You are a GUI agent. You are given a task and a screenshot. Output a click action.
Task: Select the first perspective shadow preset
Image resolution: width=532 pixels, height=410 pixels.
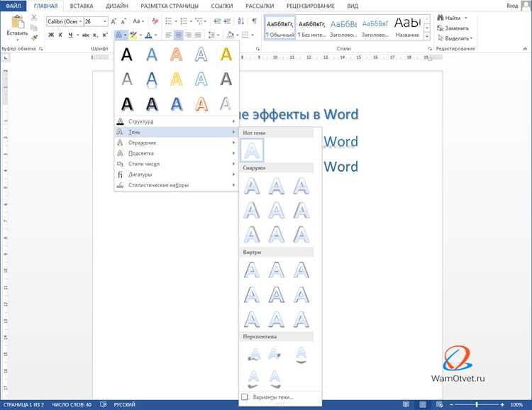254,355
